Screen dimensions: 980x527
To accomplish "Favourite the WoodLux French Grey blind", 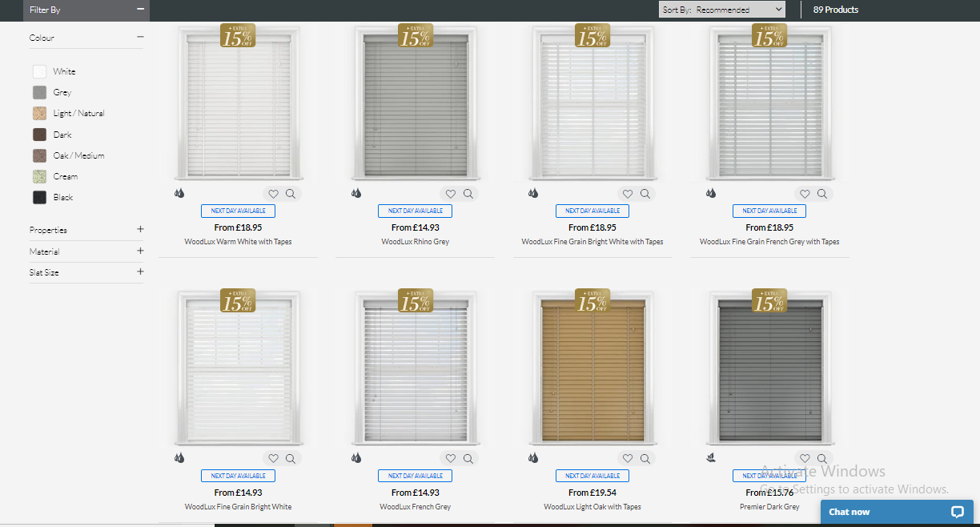I will 451,458.
